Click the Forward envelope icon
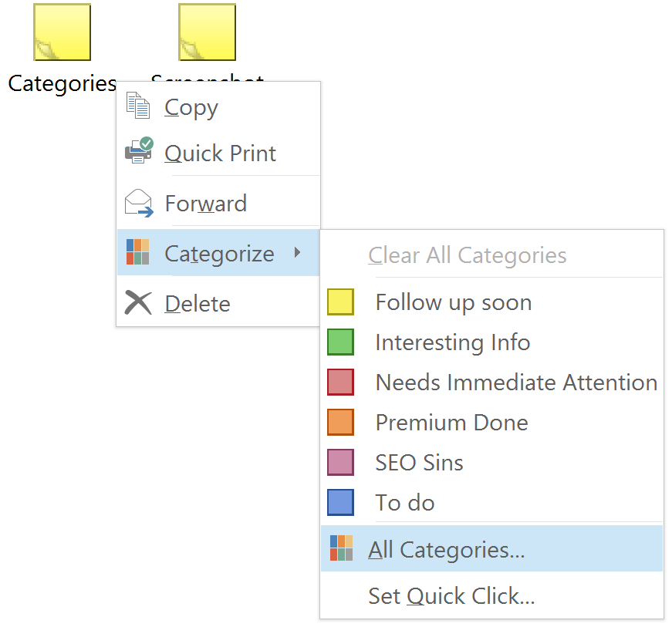The height and width of the screenshot is (627, 672). 138,203
